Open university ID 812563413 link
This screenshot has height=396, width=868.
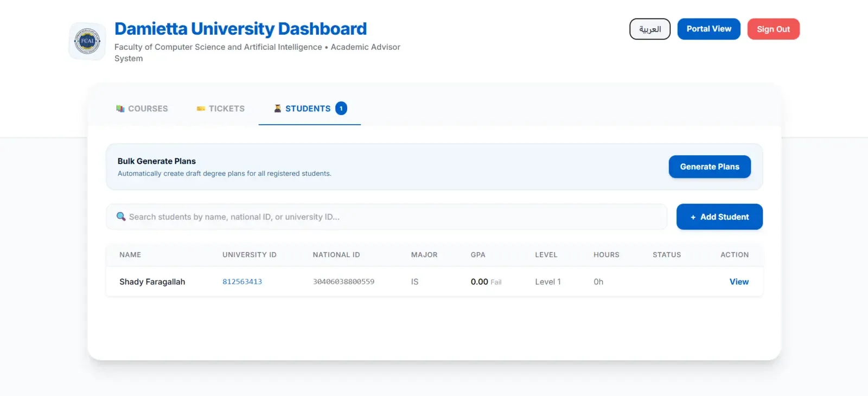[242, 282]
